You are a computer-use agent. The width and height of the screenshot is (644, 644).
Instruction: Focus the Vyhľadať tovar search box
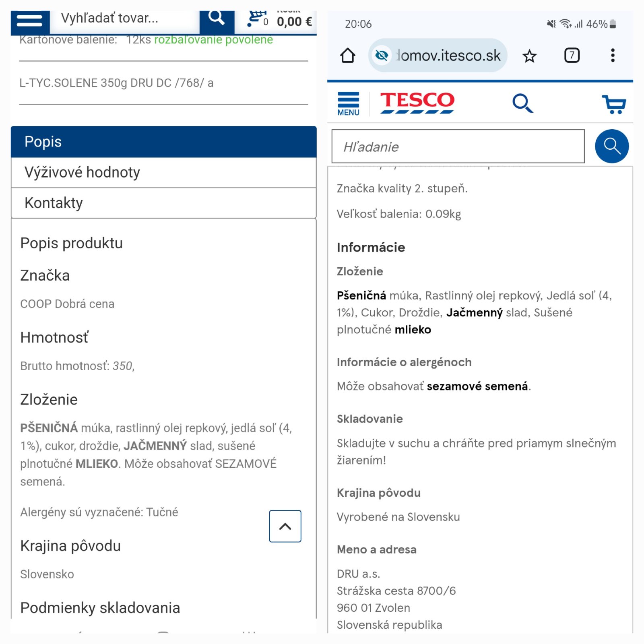click(125, 19)
